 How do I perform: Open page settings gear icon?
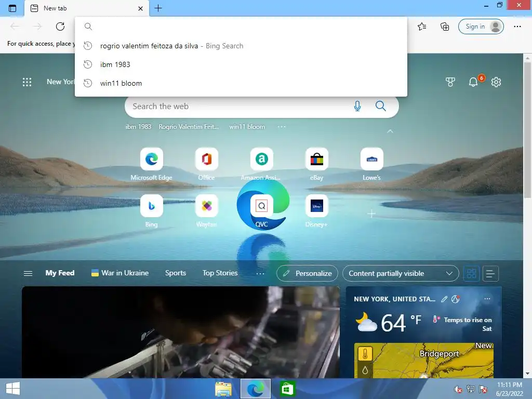click(x=496, y=82)
